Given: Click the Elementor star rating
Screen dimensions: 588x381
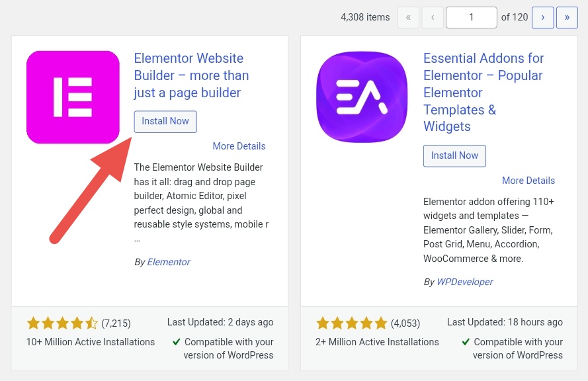Looking at the screenshot, I should point(62,323).
